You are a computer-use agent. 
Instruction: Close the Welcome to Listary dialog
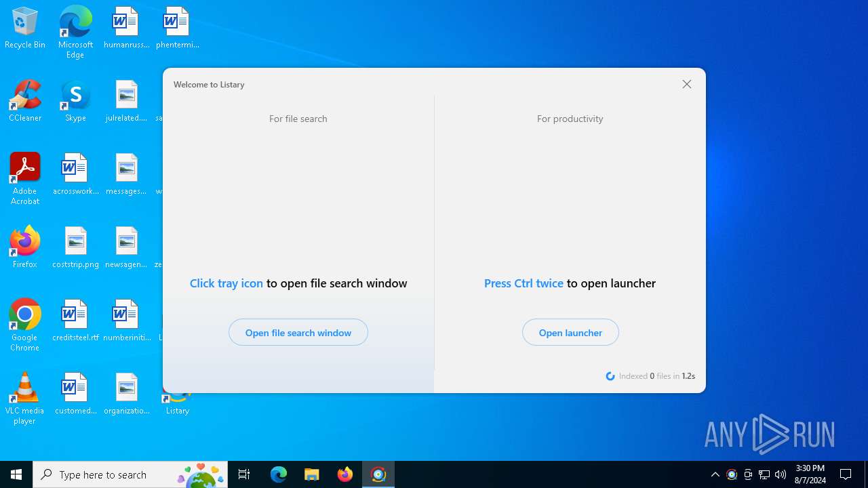[x=687, y=84]
